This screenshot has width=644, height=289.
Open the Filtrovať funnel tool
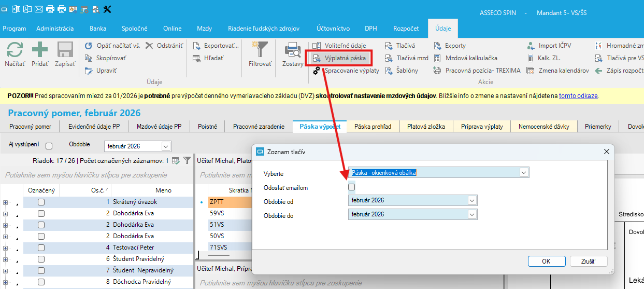(260, 50)
